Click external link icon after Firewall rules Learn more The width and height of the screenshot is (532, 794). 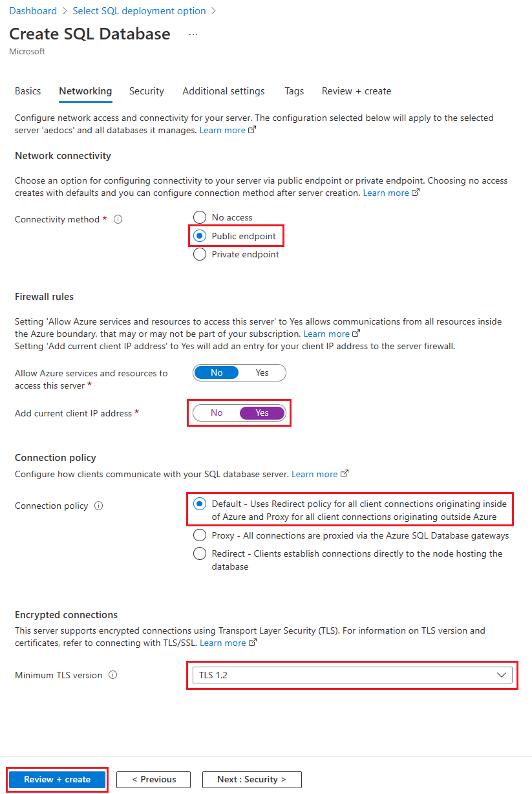click(x=356, y=334)
